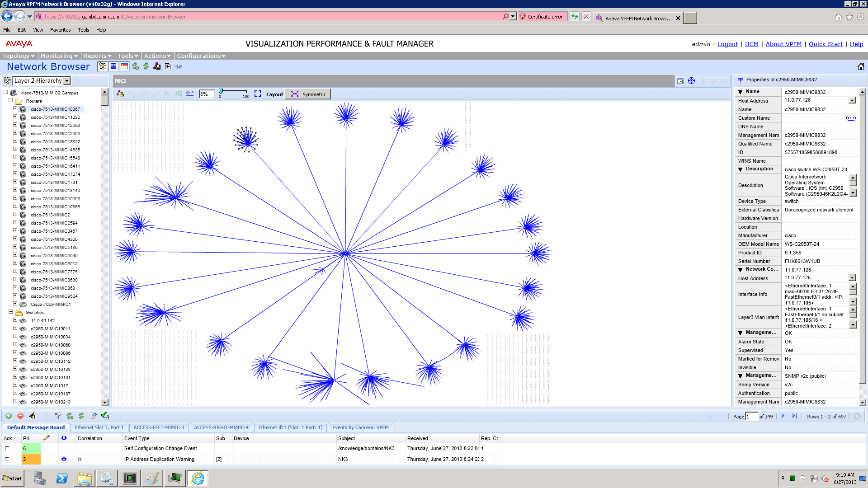This screenshot has width=868, height=488.
Task: Tick Ack checkbox for IP Address Duplication Warning
Action: click(7, 459)
